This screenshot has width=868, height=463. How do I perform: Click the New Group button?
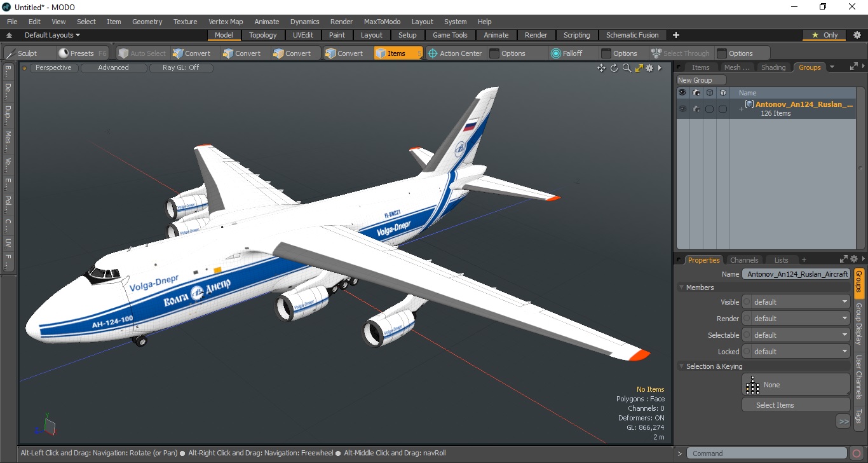pos(701,80)
